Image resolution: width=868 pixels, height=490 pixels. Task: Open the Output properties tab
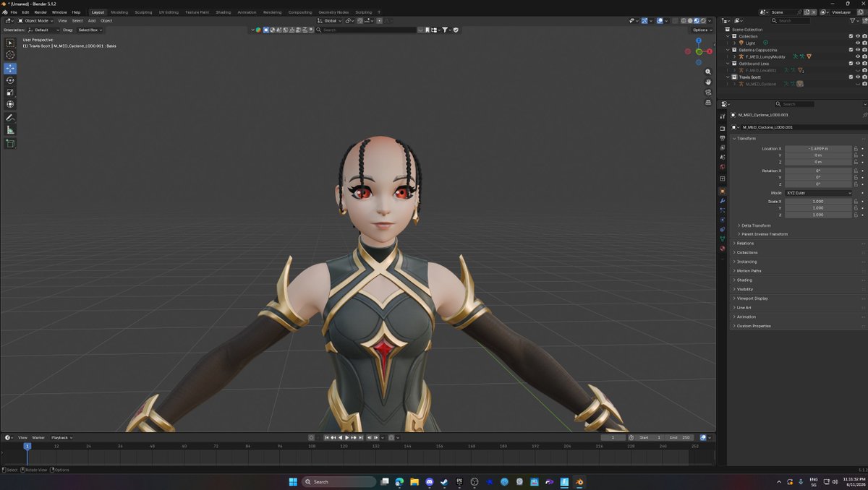[x=722, y=138]
